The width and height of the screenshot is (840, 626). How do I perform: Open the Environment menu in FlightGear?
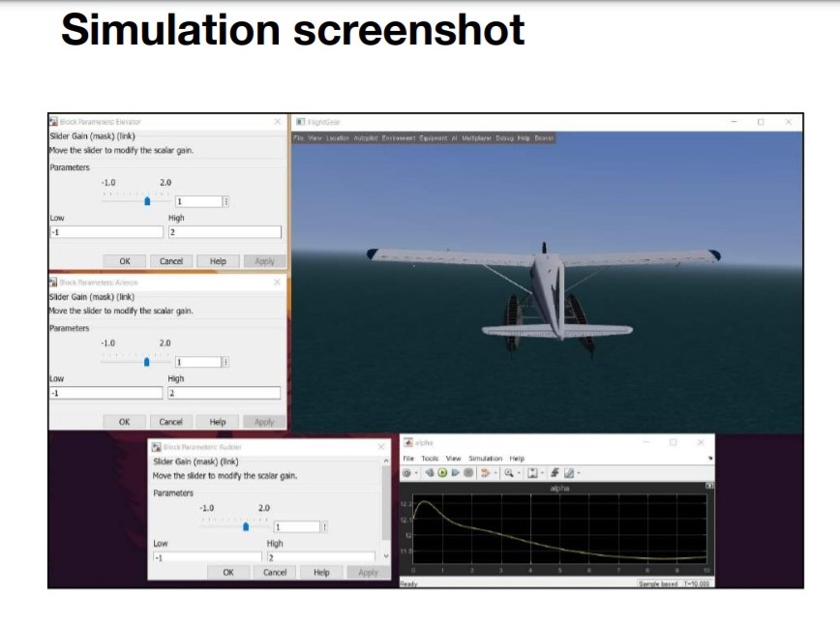(x=399, y=138)
